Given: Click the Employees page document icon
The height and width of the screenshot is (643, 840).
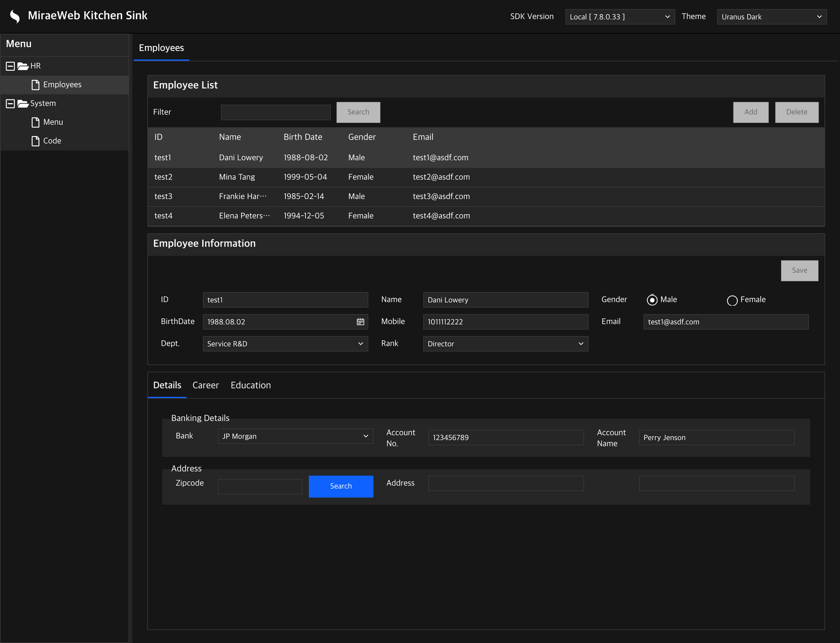Looking at the screenshot, I should click(35, 85).
